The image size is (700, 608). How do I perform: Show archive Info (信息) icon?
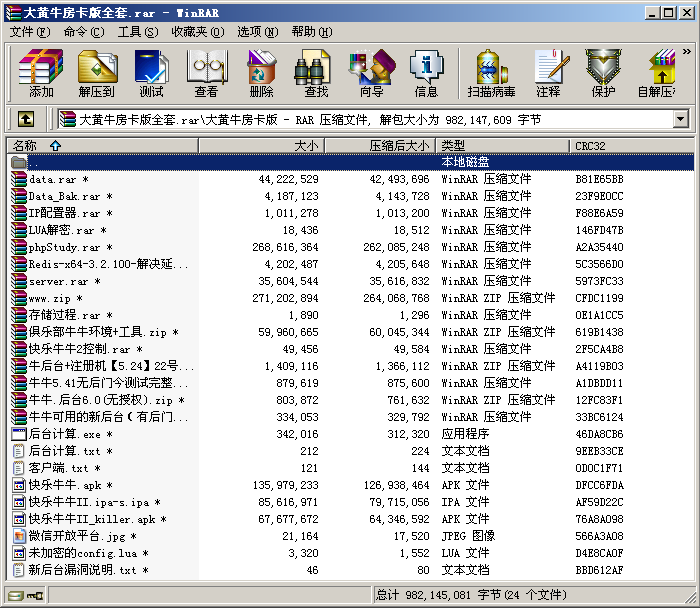point(426,74)
